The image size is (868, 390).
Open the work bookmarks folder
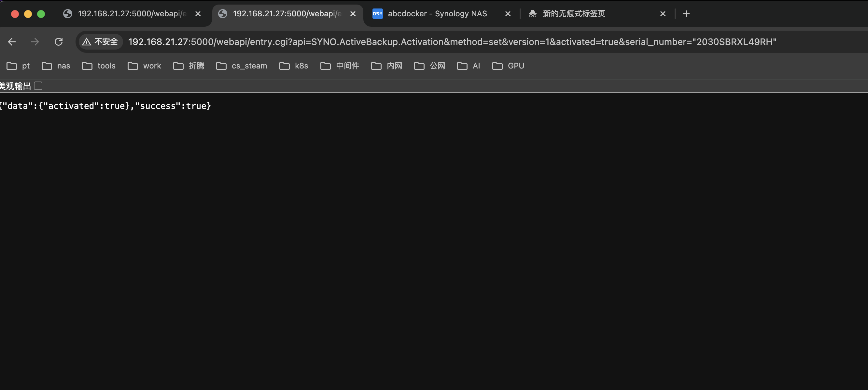click(x=145, y=66)
